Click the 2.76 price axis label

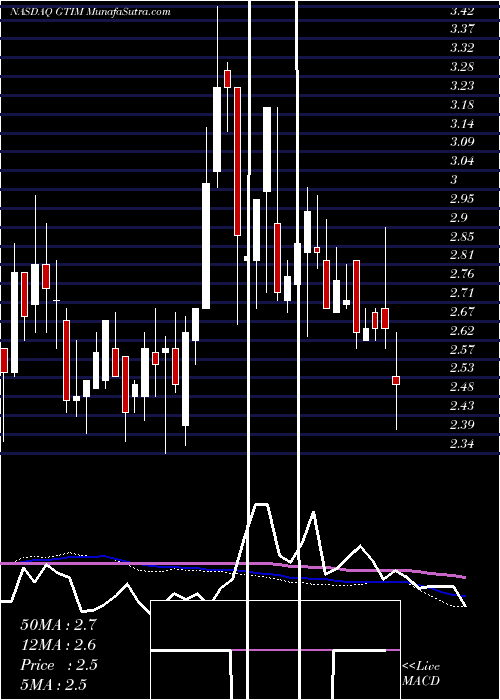(462, 274)
